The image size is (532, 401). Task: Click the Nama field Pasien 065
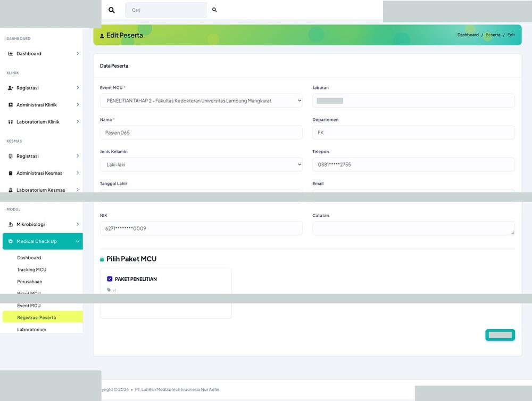pyautogui.click(x=201, y=133)
